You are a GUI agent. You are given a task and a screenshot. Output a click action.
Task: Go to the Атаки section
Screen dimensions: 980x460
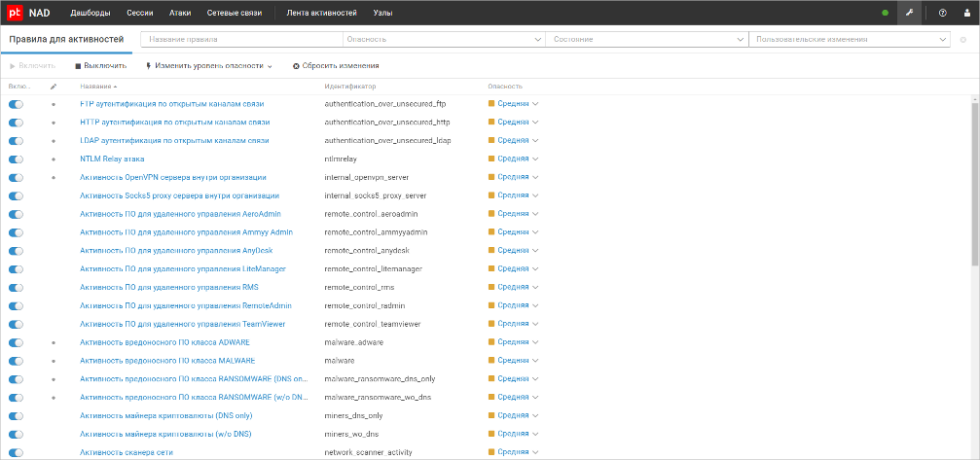(x=181, y=13)
